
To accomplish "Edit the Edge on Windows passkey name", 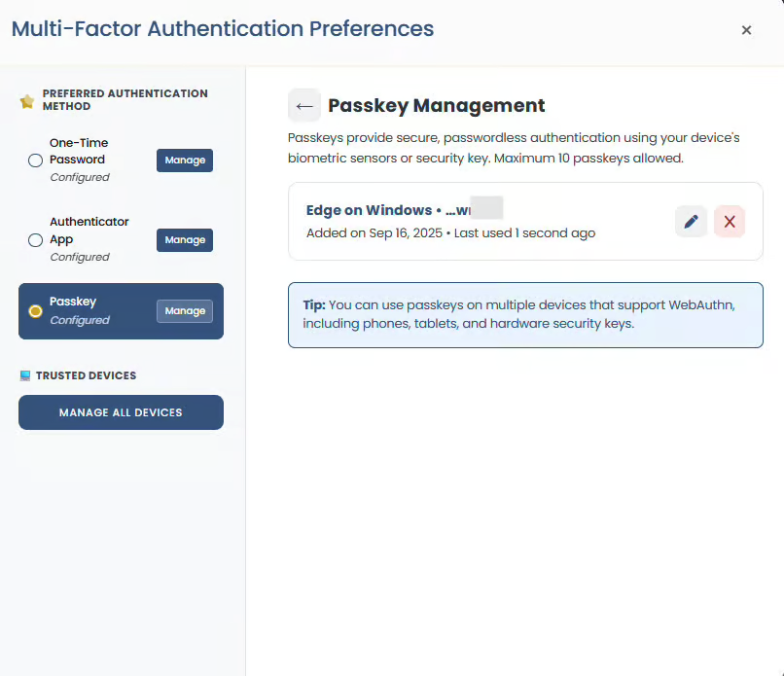I will [691, 221].
